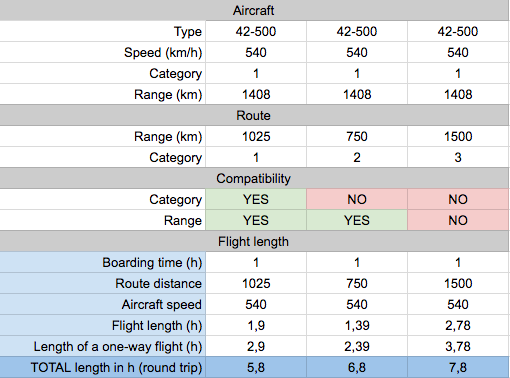
Task: Click the aircraft Range (km) label cell
Action: click(103, 94)
